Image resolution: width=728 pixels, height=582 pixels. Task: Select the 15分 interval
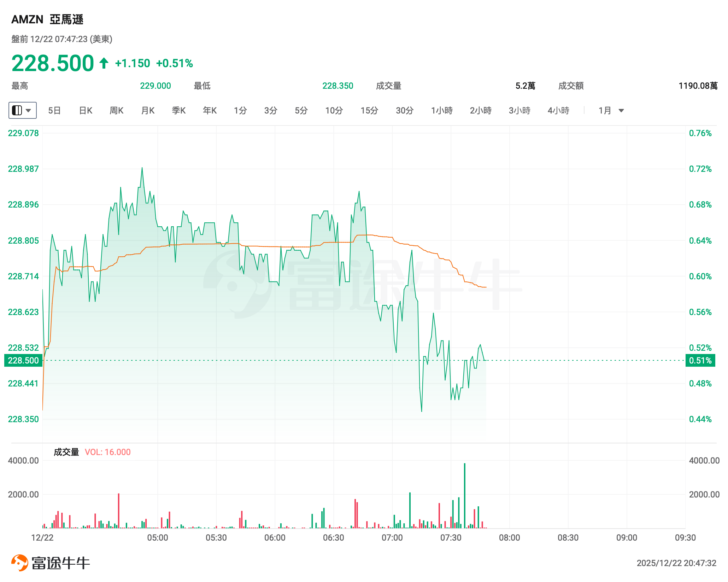click(x=369, y=111)
